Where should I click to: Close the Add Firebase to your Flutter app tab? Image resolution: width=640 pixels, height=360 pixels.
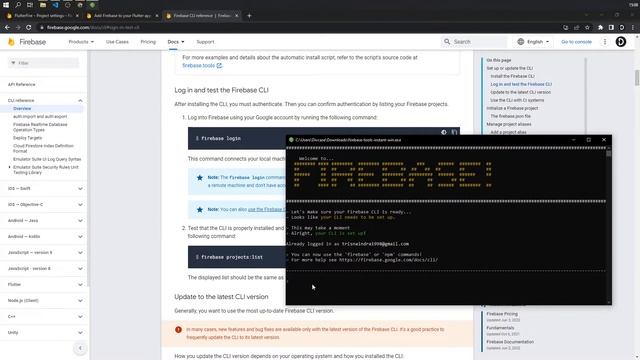coord(157,16)
